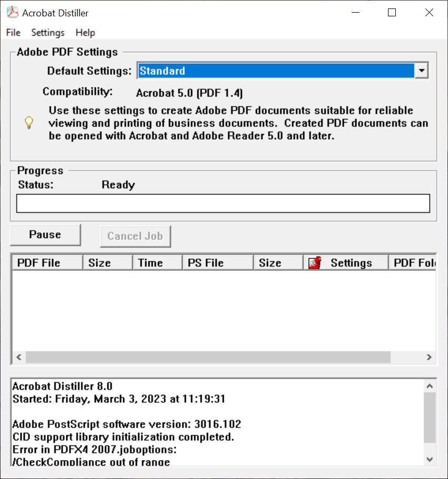Viewport: 448px width, 479px height.
Task: Click the 'Error in PDFX4 2007.joboptions' log line
Action: [95, 449]
